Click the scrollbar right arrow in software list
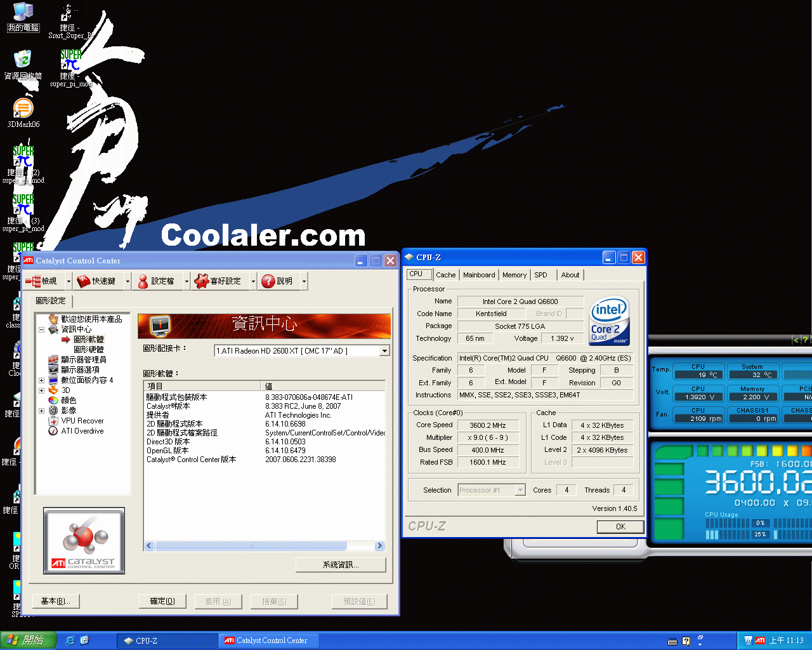This screenshot has height=650, width=812. pyautogui.click(x=379, y=546)
